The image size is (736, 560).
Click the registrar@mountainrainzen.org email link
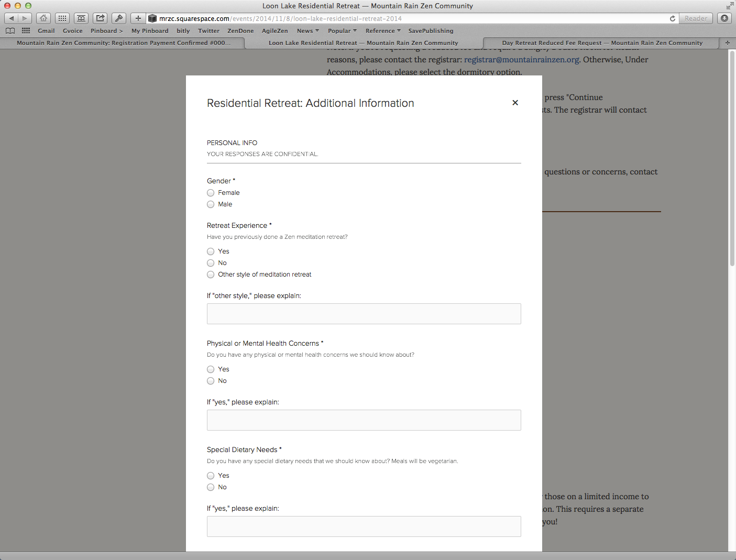tap(522, 60)
